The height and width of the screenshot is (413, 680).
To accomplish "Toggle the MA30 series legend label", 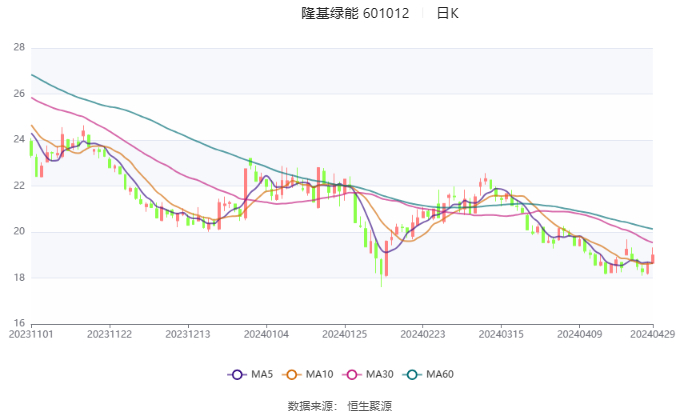I will tap(380, 374).
